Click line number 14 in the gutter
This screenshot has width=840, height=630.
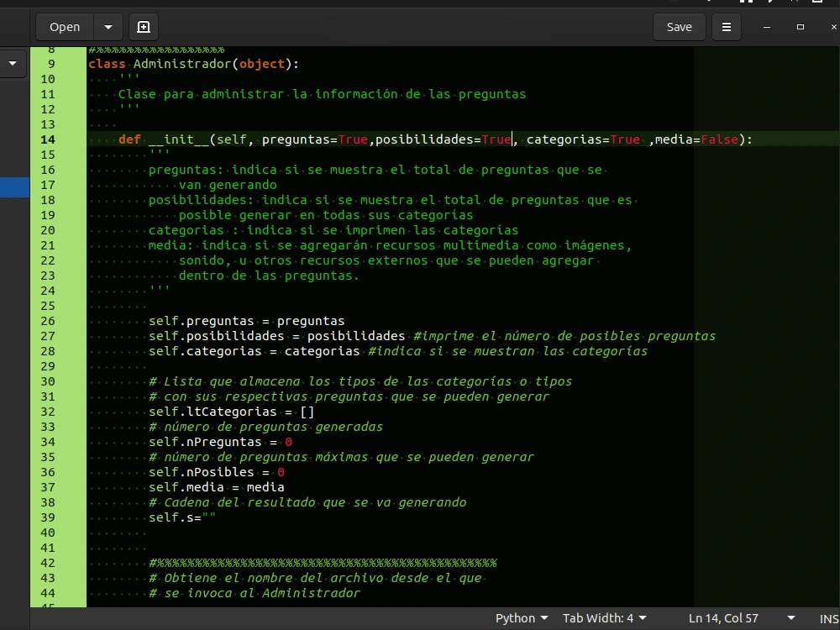pos(48,139)
